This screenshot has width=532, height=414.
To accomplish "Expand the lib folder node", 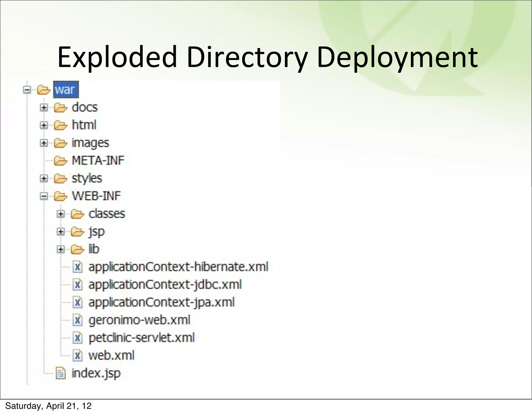I will tap(61, 249).
